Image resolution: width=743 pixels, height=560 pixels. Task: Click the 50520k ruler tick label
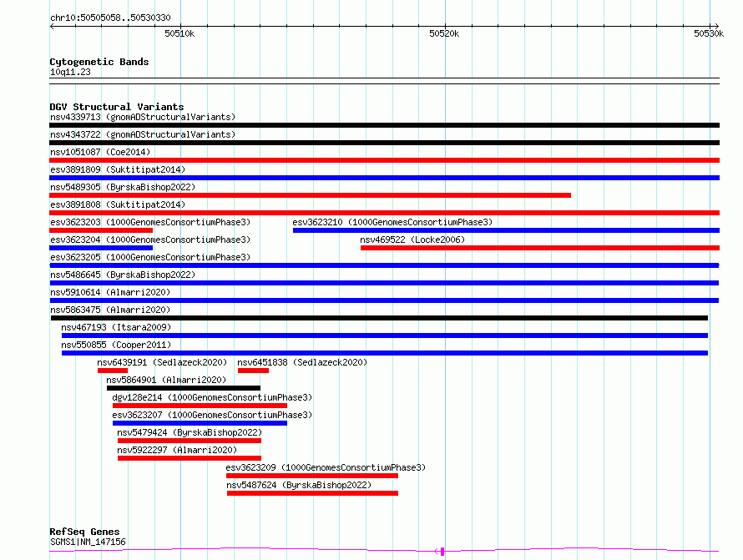pos(444,33)
